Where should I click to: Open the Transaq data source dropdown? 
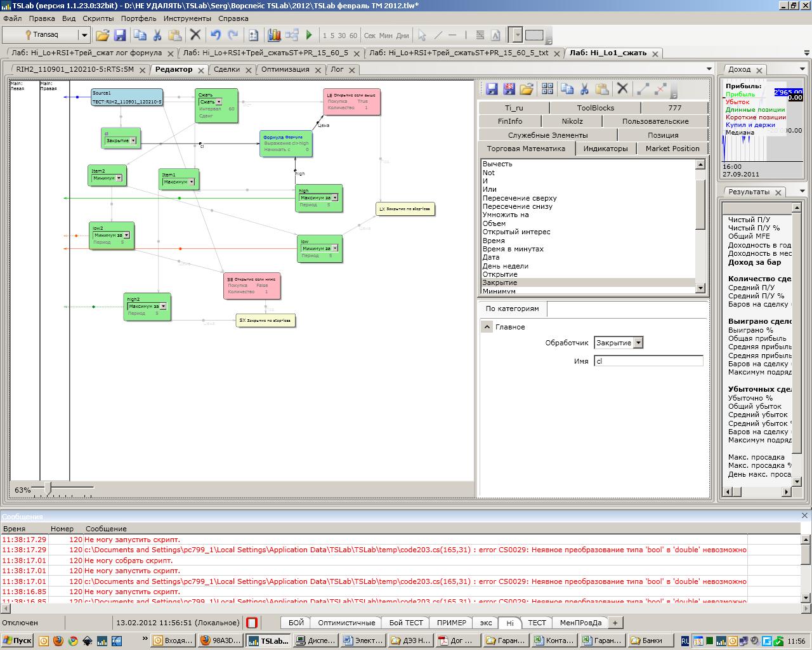point(84,36)
